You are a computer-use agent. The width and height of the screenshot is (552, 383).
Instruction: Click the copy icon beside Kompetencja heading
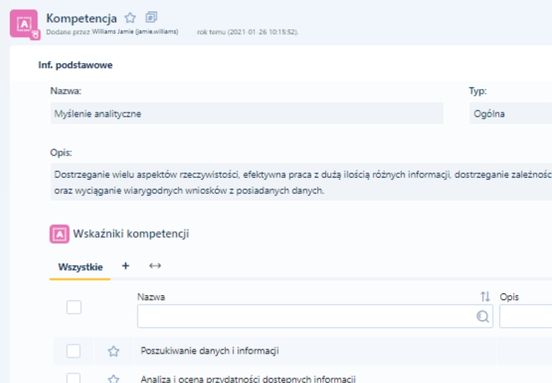(x=151, y=17)
